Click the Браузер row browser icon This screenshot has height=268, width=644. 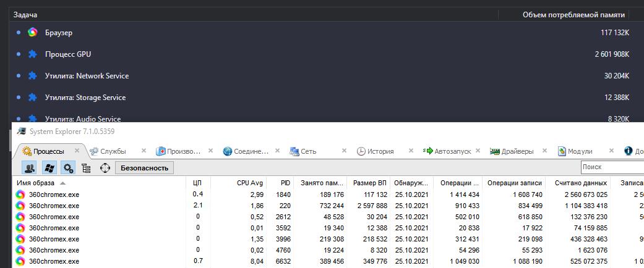click(32, 32)
